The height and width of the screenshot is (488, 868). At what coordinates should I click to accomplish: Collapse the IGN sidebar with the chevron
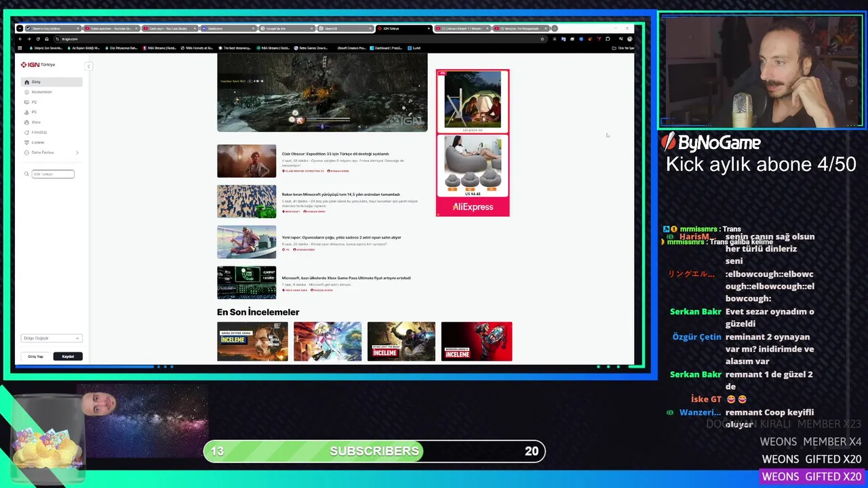click(x=88, y=66)
